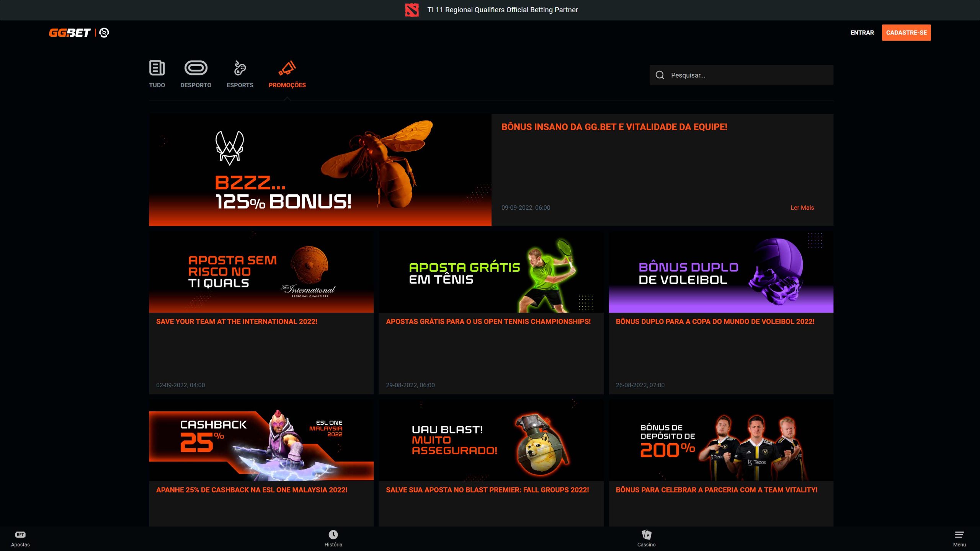The image size is (980, 551).
Task: Open Cashback 25% ESL One Malaysia image
Action: click(x=261, y=440)
